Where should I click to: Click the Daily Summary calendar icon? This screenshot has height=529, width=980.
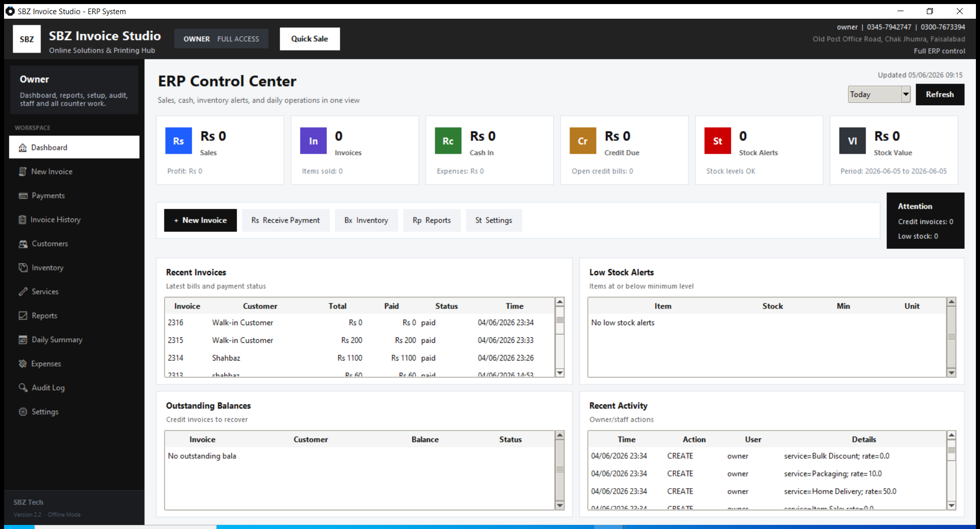tap(23, 340)
